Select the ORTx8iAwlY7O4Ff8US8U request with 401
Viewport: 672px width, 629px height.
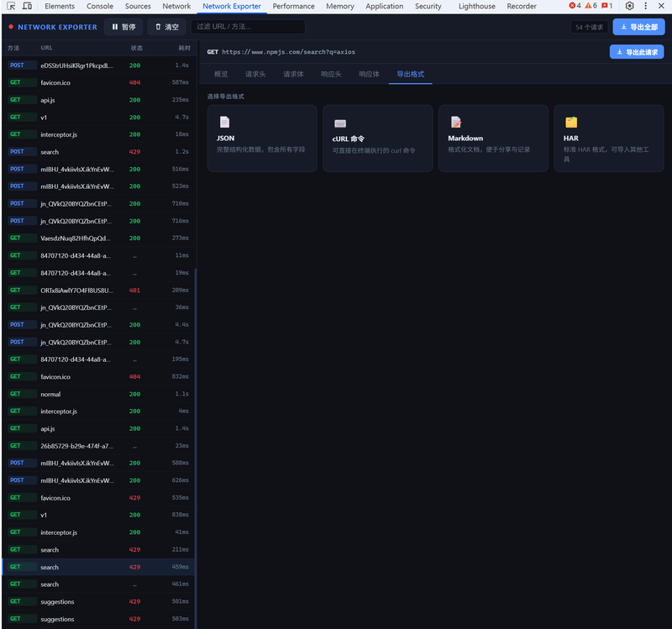point(98,290)
